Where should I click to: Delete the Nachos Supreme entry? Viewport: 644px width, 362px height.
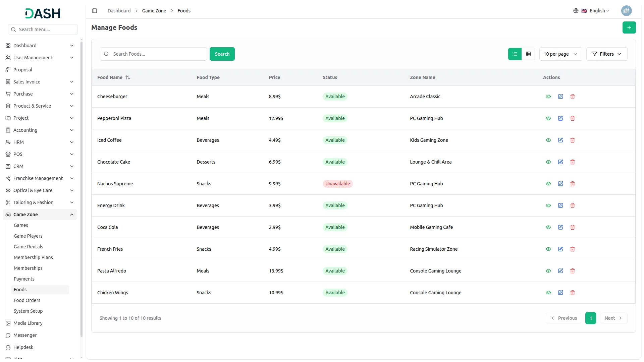[573, 184]
